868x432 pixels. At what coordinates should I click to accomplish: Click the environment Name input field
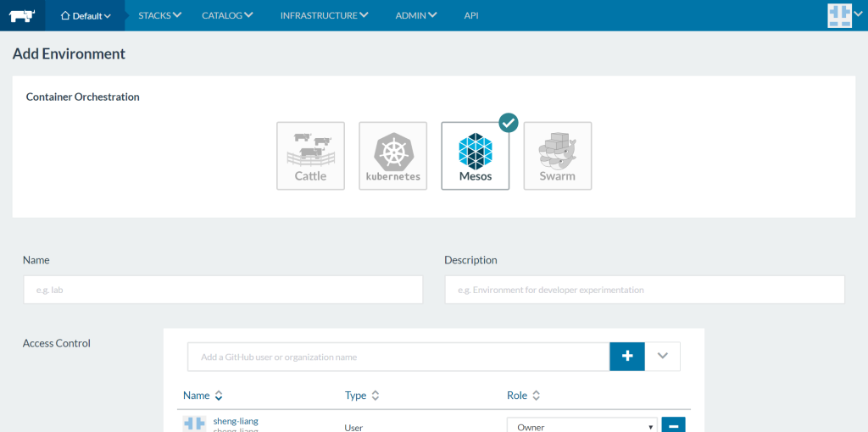223,290
